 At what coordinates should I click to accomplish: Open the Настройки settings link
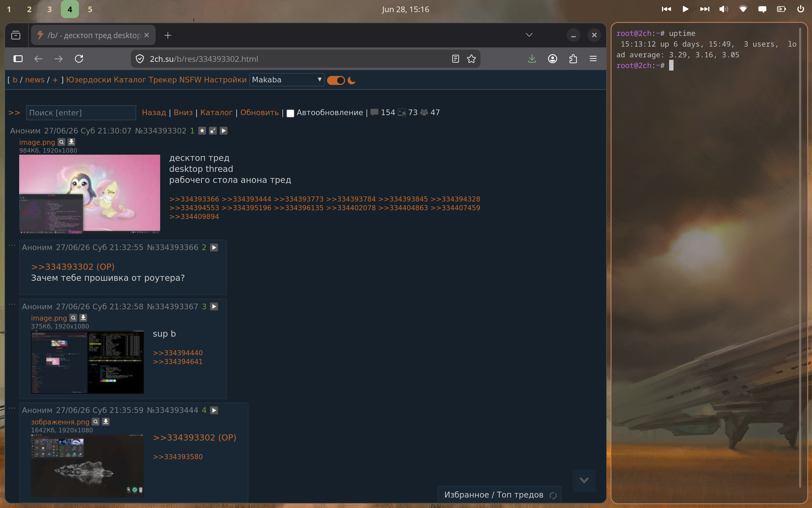point(225,80)
